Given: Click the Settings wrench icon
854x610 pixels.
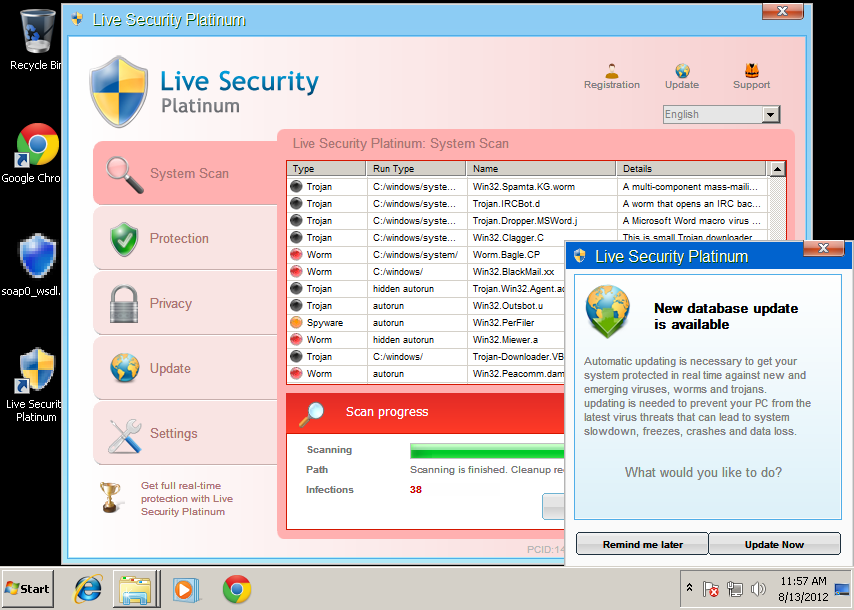Looking at the screenshot, I should (125, 436).
